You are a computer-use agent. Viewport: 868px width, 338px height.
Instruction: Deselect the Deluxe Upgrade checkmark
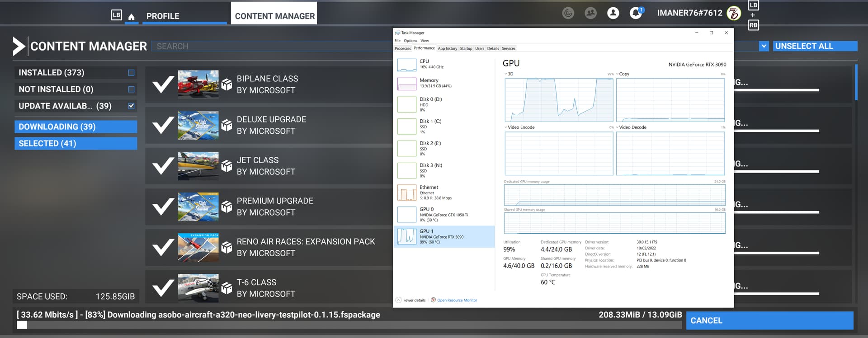(163, 125)
